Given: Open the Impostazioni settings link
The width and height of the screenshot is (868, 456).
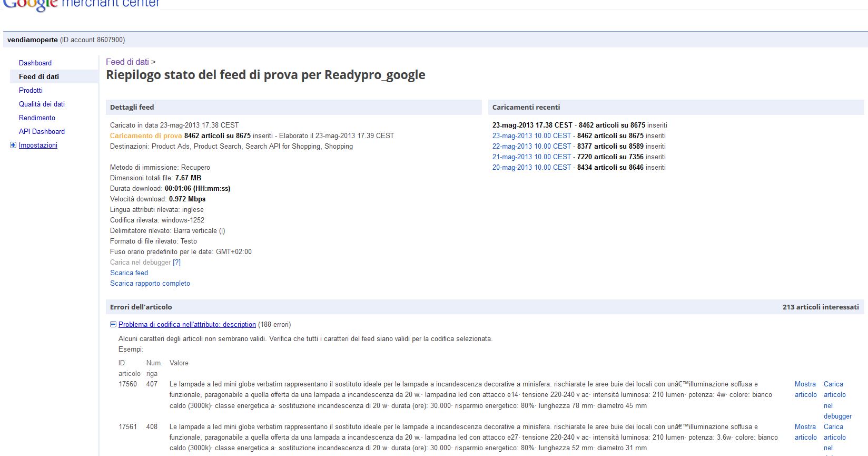Looking at the screenshot, I should (38, 145).
